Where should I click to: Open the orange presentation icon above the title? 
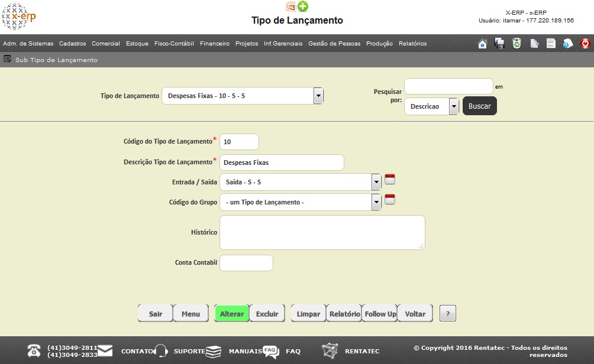(x=291, y=6)
